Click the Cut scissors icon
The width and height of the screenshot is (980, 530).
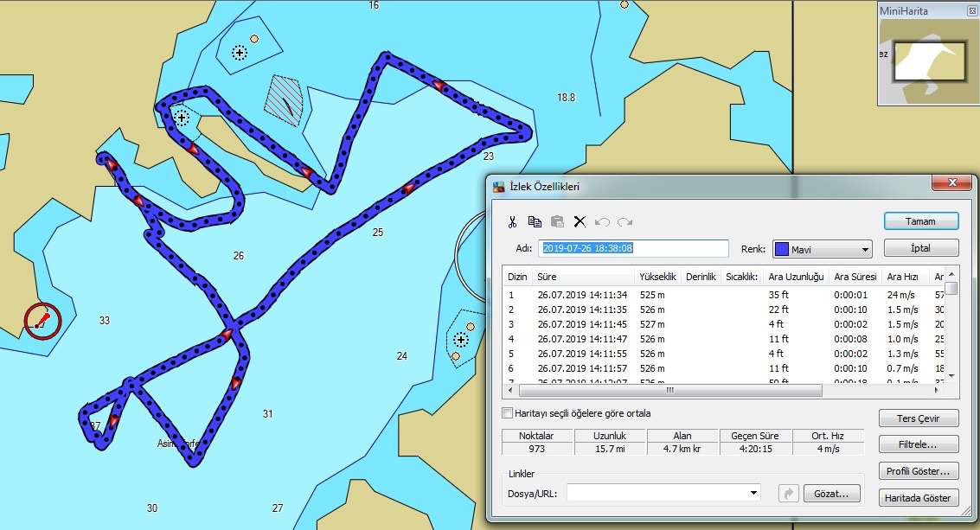pos(512,222)
